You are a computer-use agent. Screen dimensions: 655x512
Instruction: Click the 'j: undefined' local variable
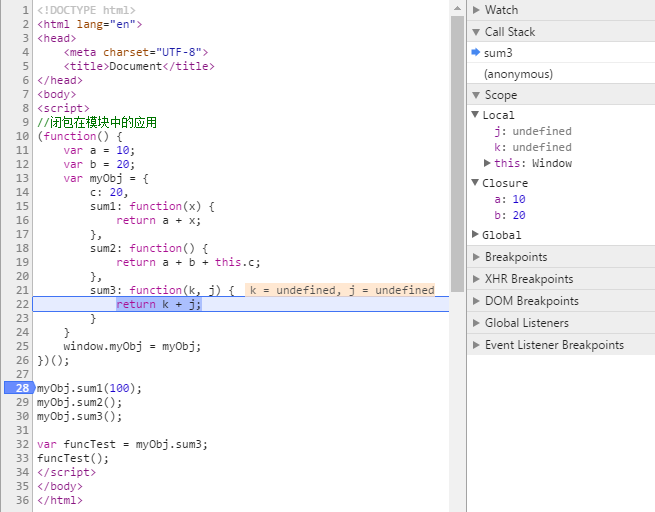click(533, 131)
